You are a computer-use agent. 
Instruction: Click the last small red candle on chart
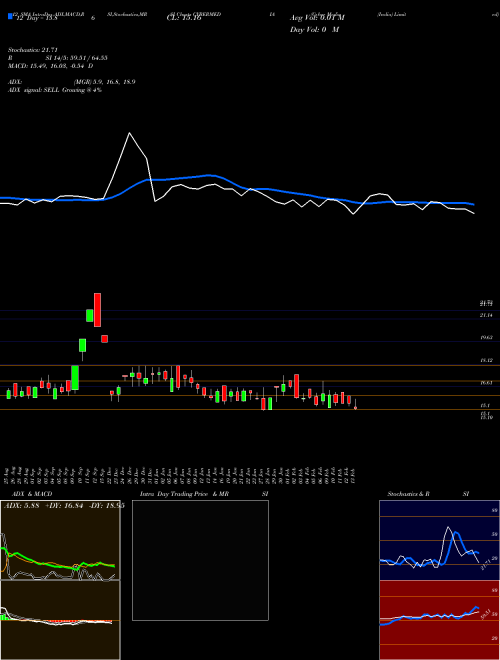tap(356, 407)
